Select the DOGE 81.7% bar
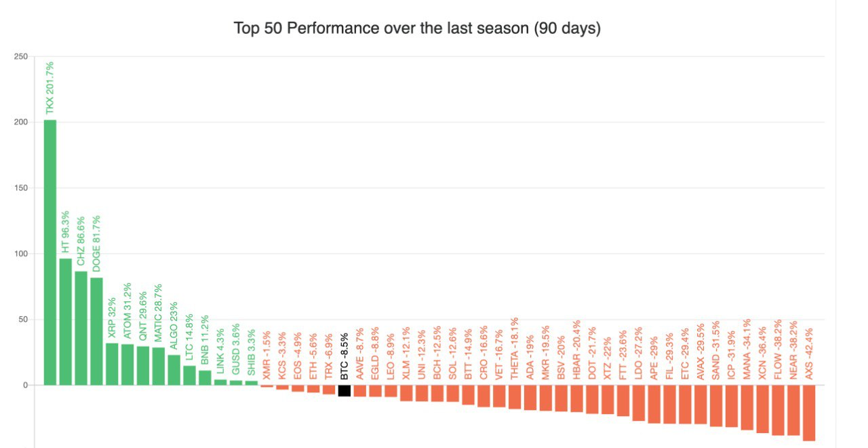 (x=96, y=331)
